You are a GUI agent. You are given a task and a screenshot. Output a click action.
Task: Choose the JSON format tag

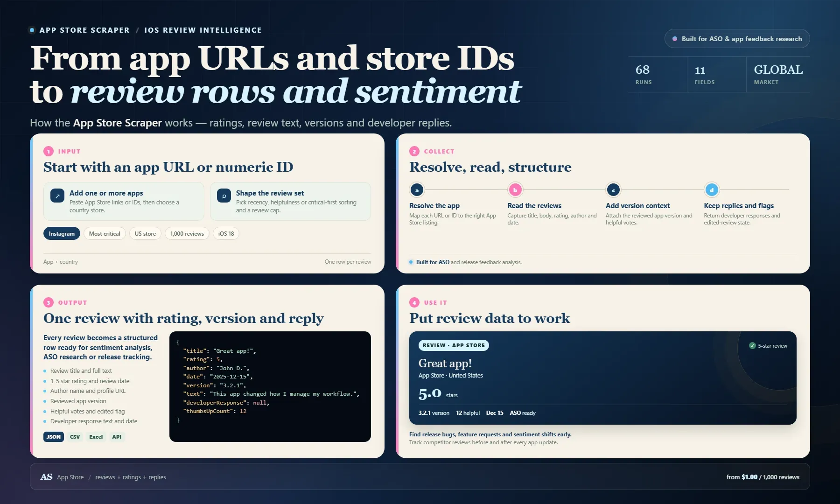[54, 437]
